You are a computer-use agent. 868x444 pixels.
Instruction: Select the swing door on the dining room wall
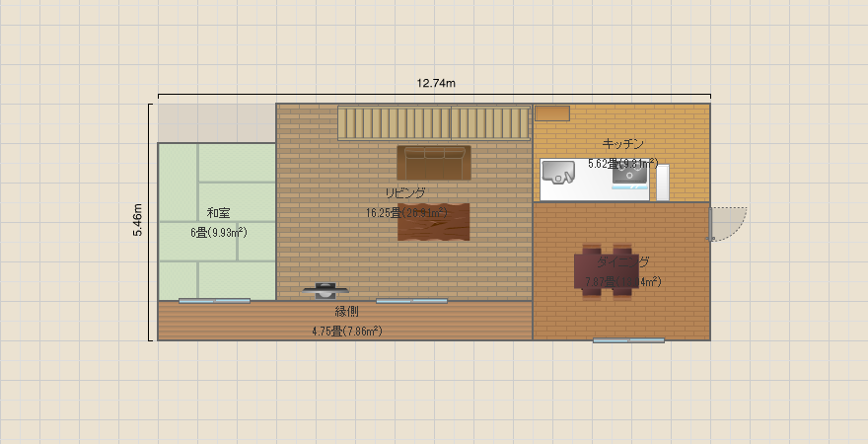(x=728, y=224)
